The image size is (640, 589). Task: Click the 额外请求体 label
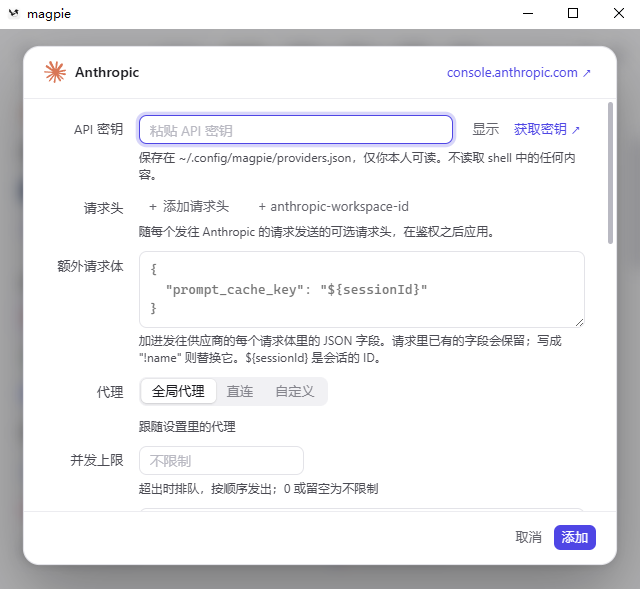point(90,266)
